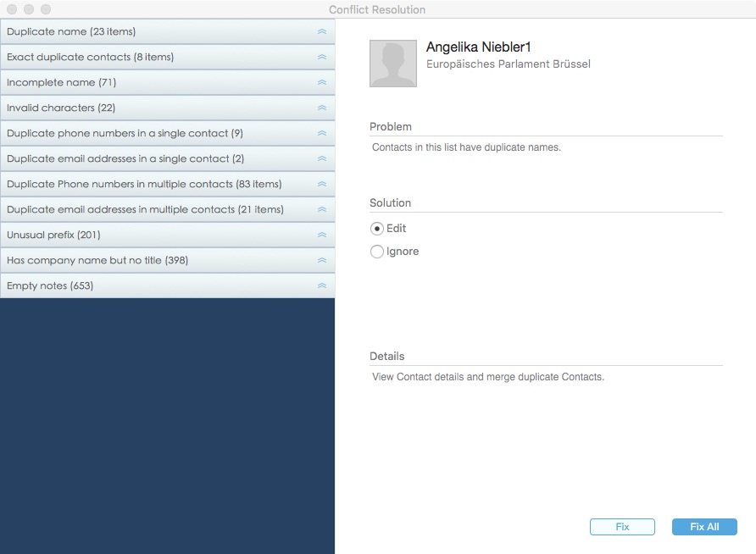The height and width of the screenshot is (554, 756).
Task: Click the chevron icon for Invalid characters
Action: point(321,108)
